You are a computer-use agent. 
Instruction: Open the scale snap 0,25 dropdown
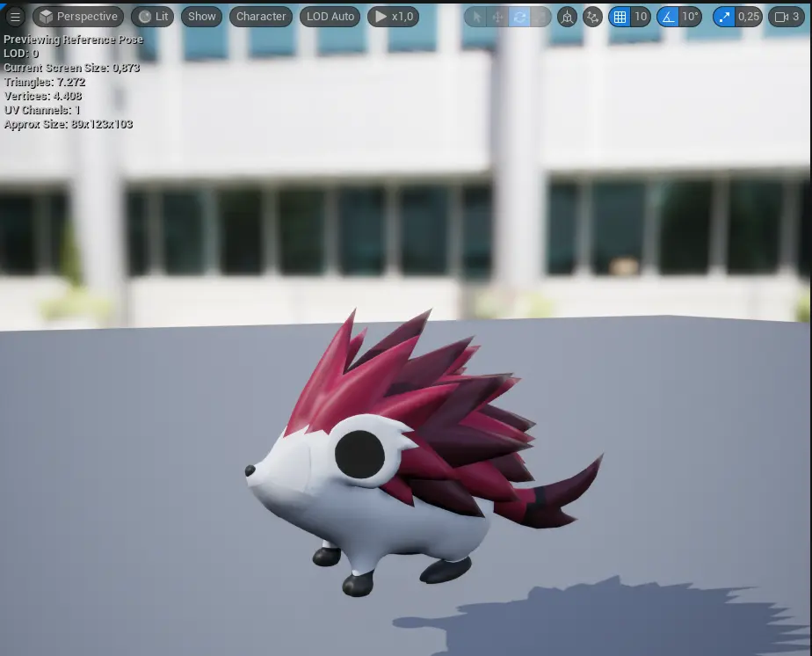(x=749, y=17)
